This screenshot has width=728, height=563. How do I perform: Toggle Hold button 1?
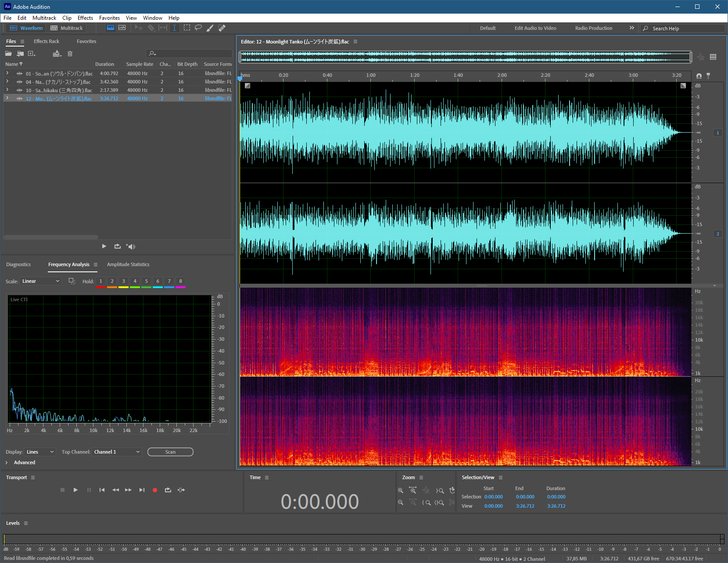pyautogui.click(x=100, y=281)
